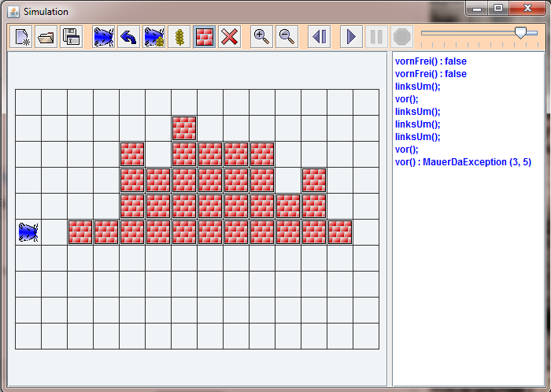The height and width of the screenshot is (392, 551).
Task: Close the Simulation window
Action: [x=527, y=9]
